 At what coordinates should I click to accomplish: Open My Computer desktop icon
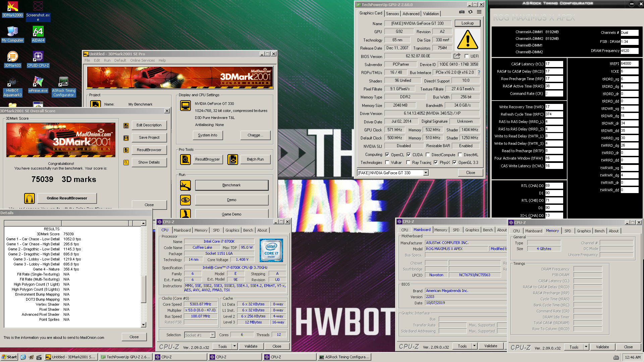[x=12, y=34]
